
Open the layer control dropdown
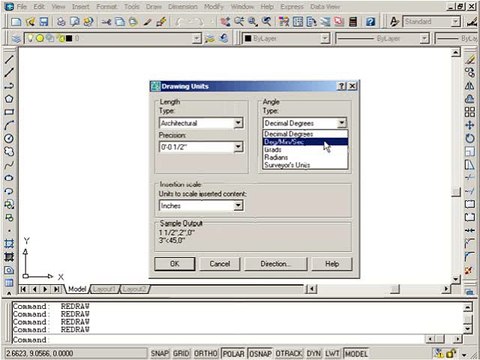point(197,38)
